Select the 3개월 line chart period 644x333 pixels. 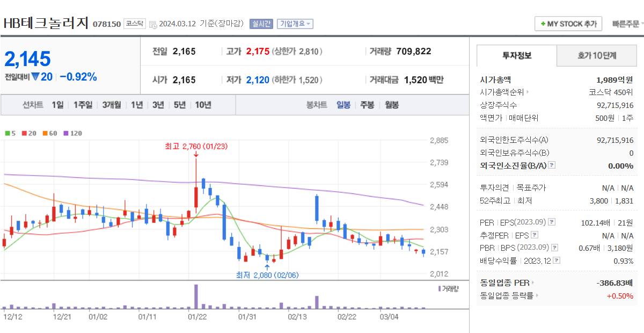[x=112, y=105]
